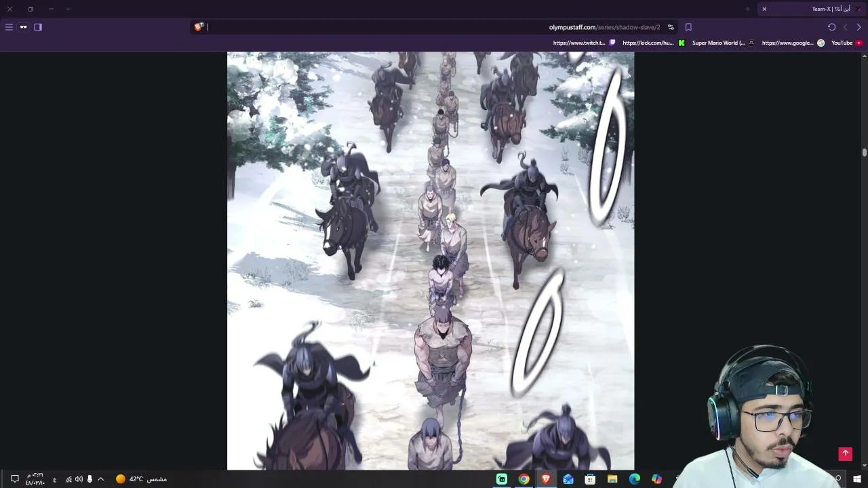The image size is (868, 488).
Task: Open File Explorer from the taskbar
Action: click(612, 479)
